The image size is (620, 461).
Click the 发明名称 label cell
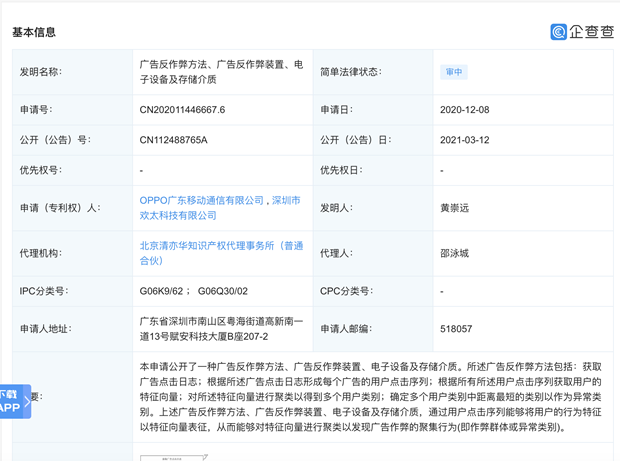[x=72, y=72]
